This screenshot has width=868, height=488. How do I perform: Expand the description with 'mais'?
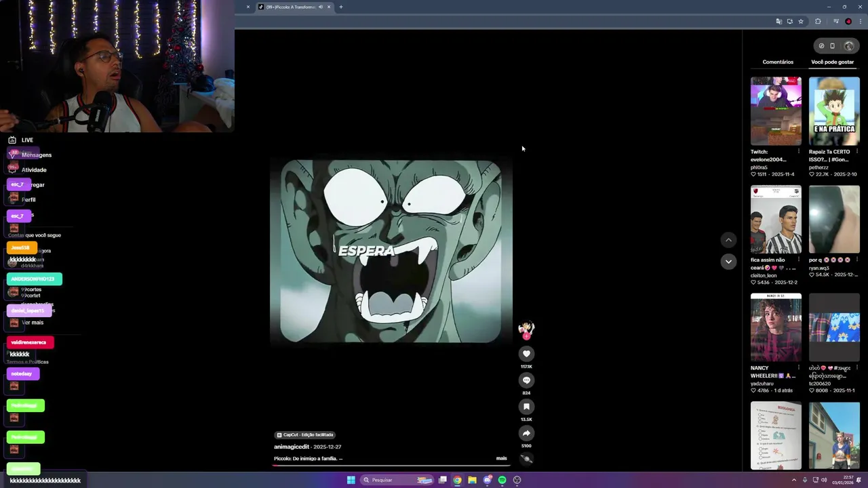tap(502, 458)
